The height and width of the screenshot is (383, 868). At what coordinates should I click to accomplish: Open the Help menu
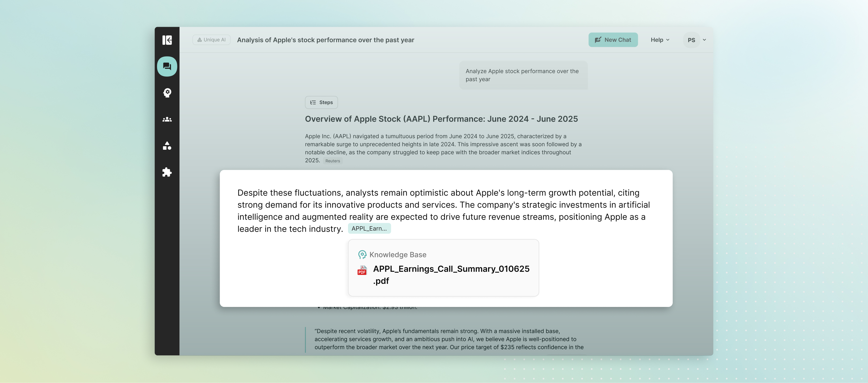pos(657,40)
